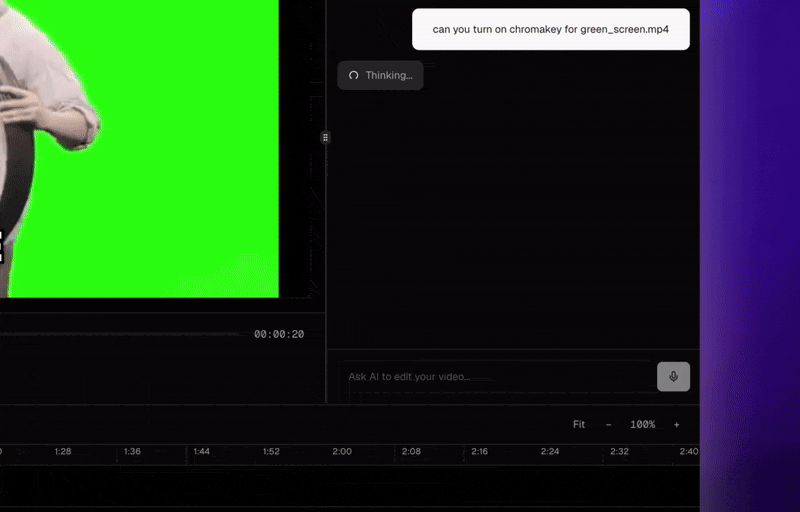This screenshot has width=800, height=512.
Task: Click the playback progress bar above the timecode
Action: coord(122,334)
